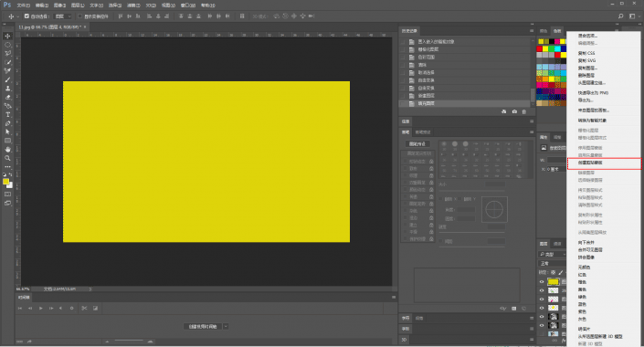Select the Horizontal Type tool

[x=7, y=114]
